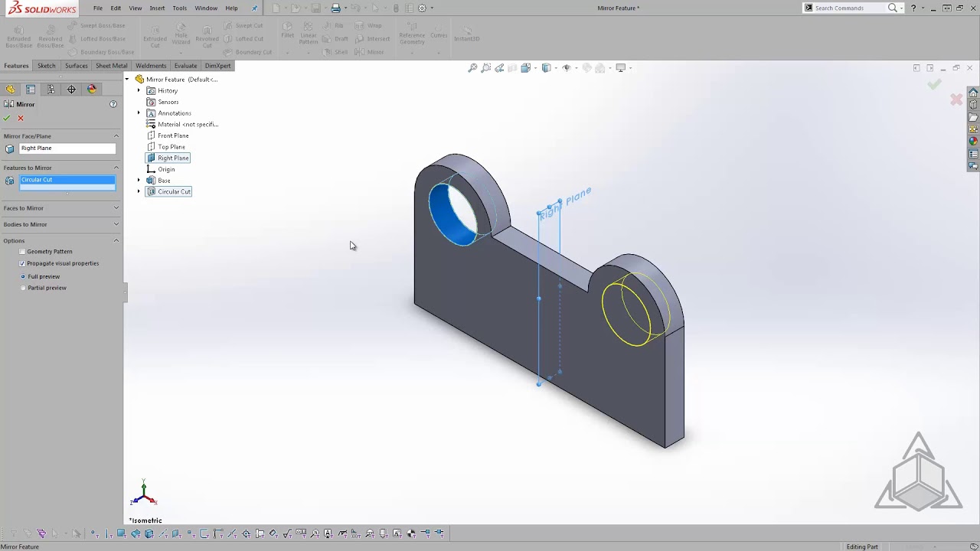Click confirmation corner red X in viewport
The height and width of the screenshot is (551, 980).
(x=956, y=99)
